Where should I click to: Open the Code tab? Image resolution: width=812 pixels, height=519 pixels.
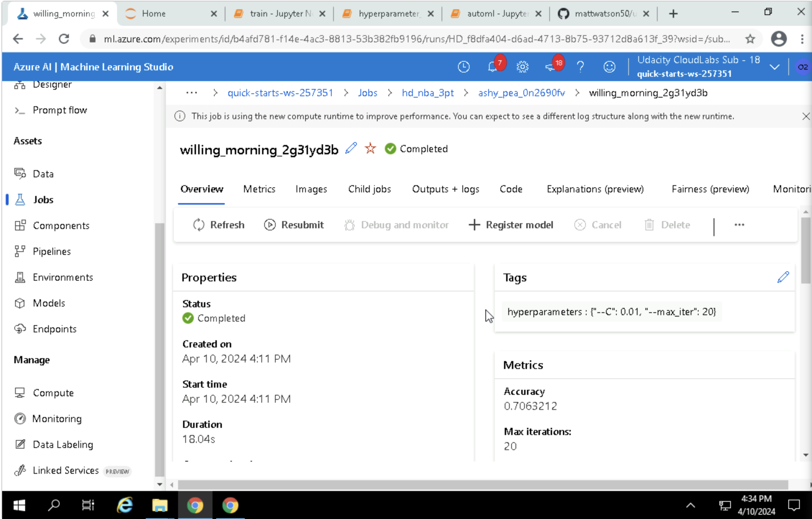511,189
